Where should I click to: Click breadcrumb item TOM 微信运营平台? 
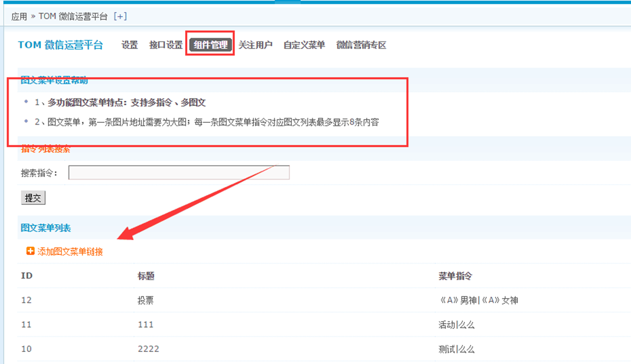73,16
